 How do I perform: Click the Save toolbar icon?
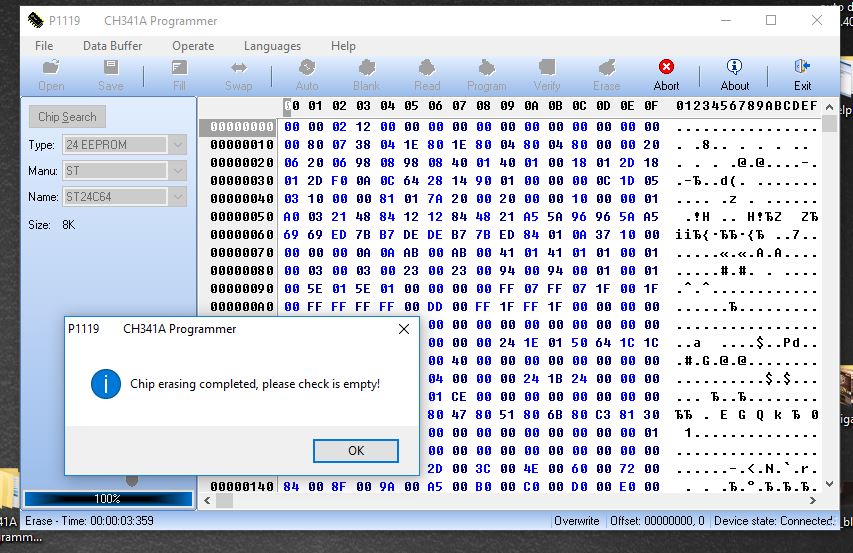pos(110,76)
